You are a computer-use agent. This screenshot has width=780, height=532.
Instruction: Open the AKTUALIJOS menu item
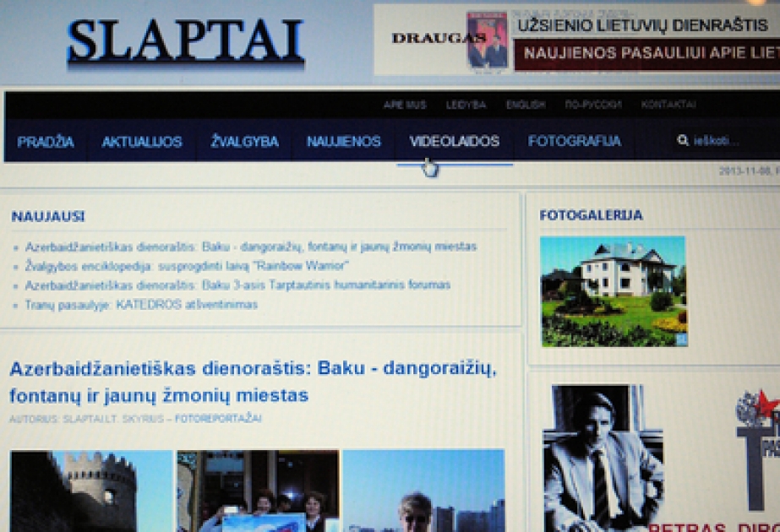[x=142, y=142]
